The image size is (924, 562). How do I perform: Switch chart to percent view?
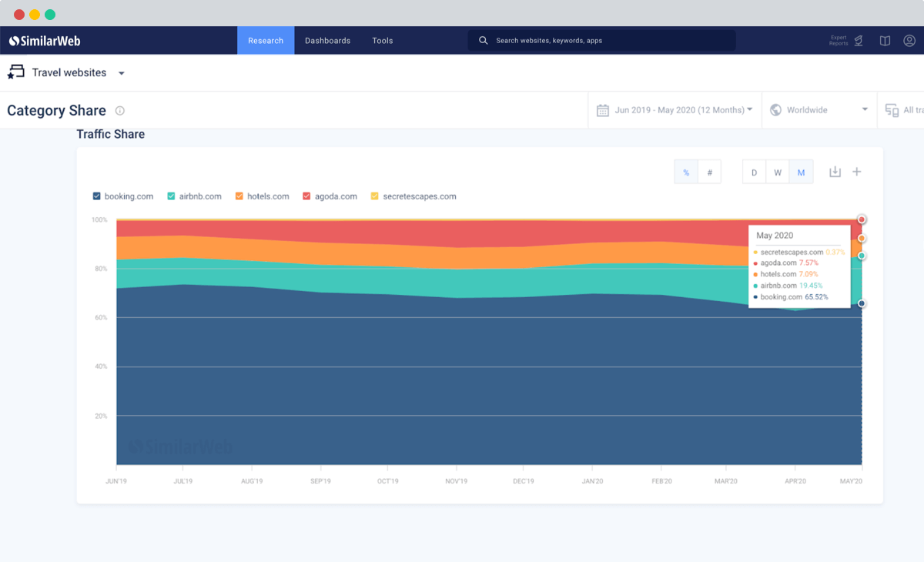point(686,172)
